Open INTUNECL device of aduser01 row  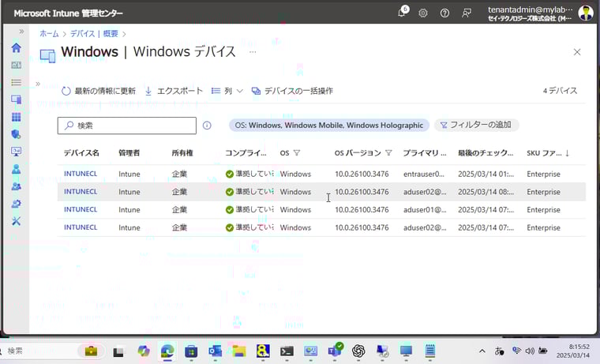81,210
